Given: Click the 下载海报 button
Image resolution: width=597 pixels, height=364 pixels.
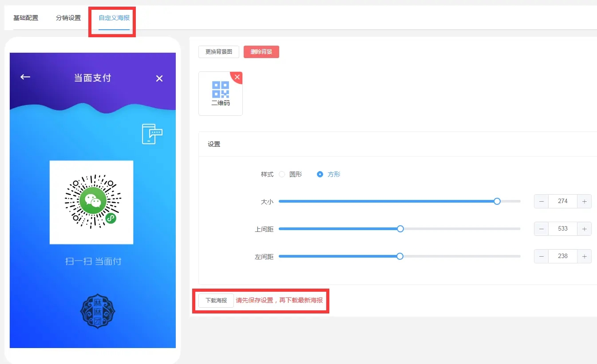Looking at the screenshot, I should 216,301.
